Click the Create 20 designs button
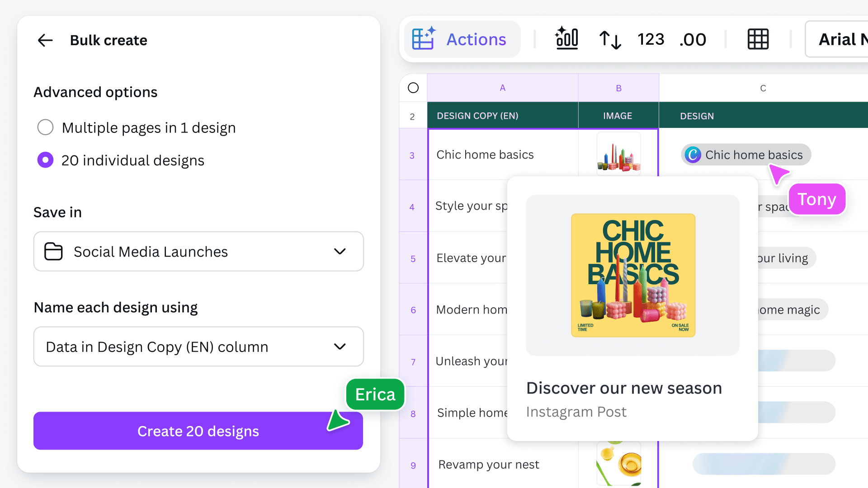 tap(198, 431)
